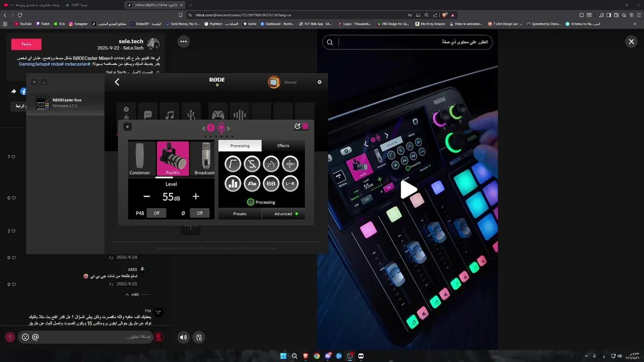Open the L-R panning icon
This screenshot has height=362, width=644.
point(290,184)
